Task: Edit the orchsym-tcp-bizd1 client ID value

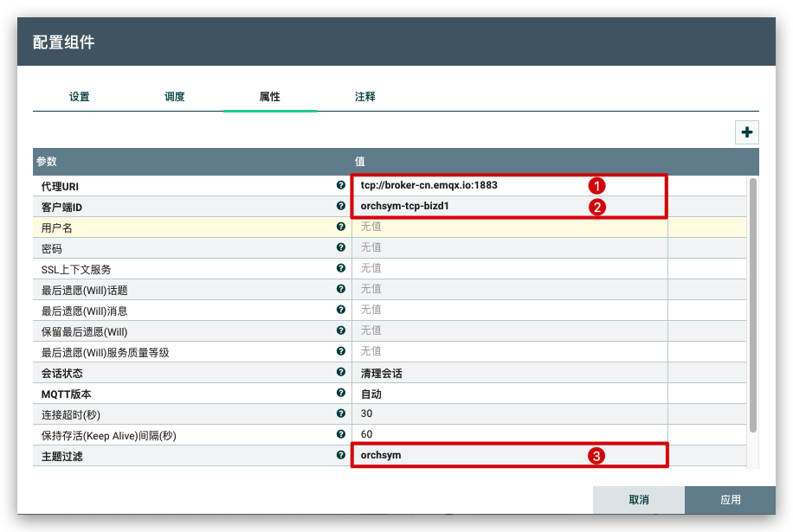Action: 467,206
